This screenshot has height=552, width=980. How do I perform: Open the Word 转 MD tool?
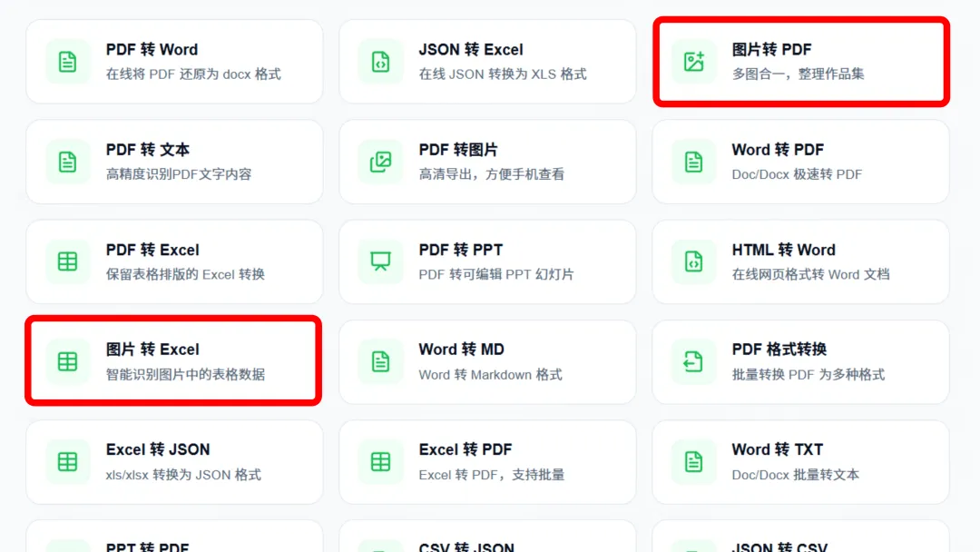487,361
